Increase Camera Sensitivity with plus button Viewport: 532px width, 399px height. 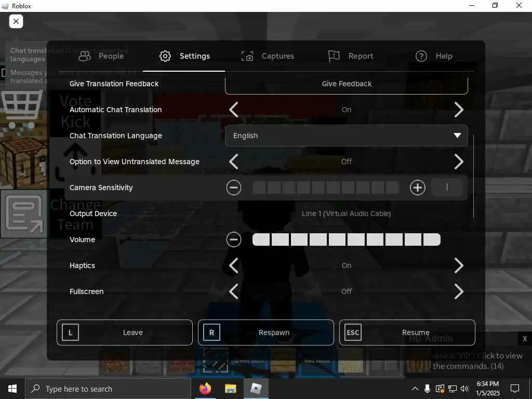(x=417, y=188)
